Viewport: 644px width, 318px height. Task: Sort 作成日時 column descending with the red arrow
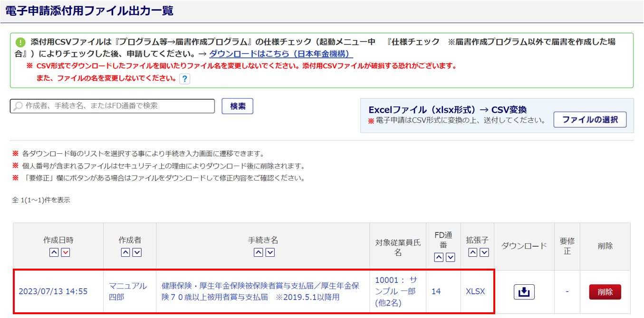pyautogui.click(x=66, y=253)
